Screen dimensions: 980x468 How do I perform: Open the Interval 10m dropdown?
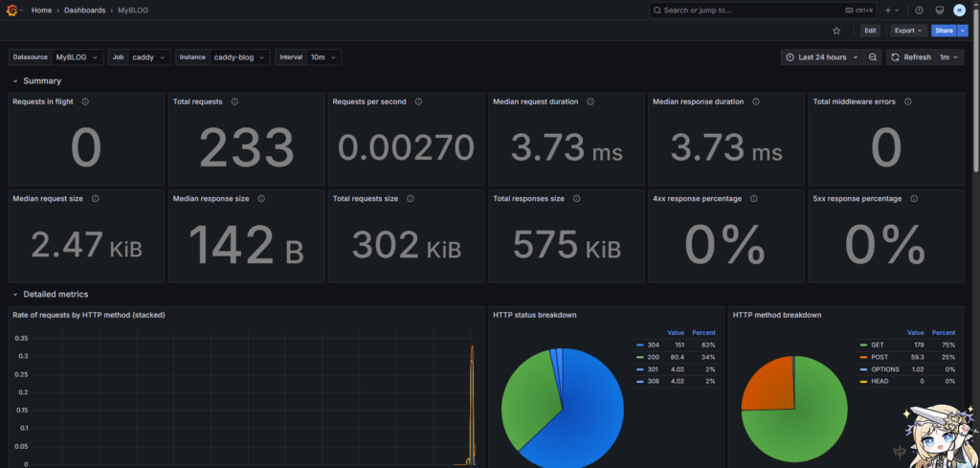[322, 57]
